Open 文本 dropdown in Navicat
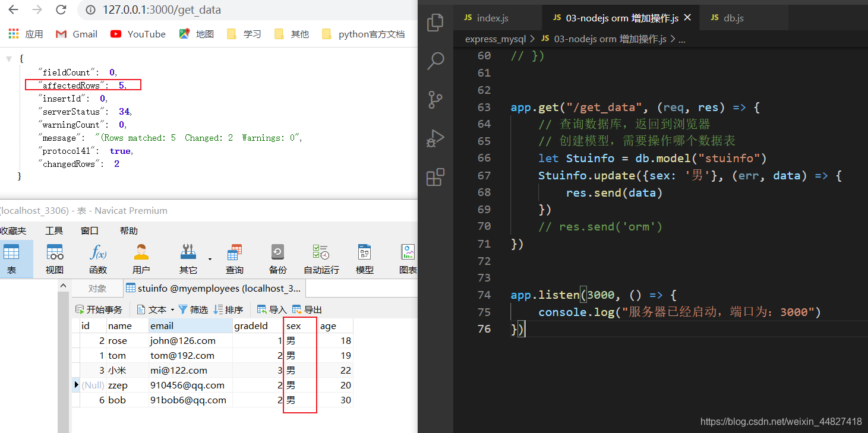868x433 pixels. [156, 309]
